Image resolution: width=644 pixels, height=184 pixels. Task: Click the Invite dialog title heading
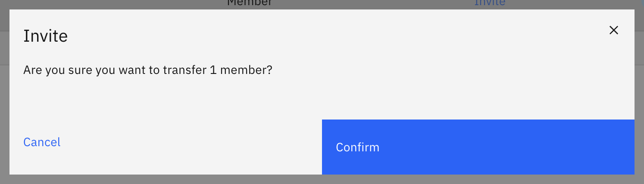pyautogui.click(x=45, y=36)
